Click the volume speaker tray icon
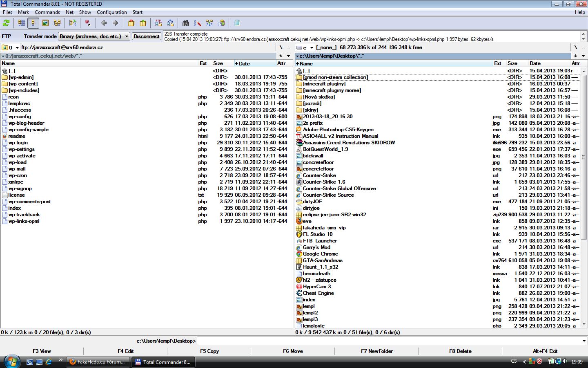Screen dimensions: 588x368 (x=565, y=361)
